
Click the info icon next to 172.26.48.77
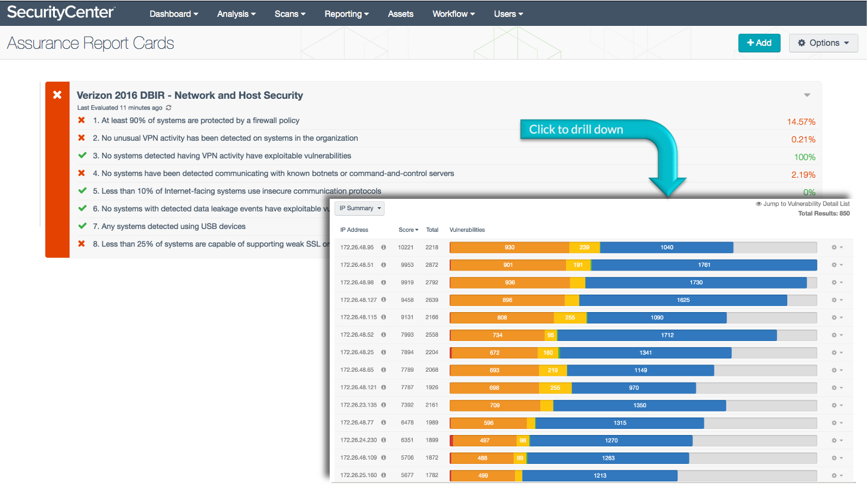click(383, 423)
